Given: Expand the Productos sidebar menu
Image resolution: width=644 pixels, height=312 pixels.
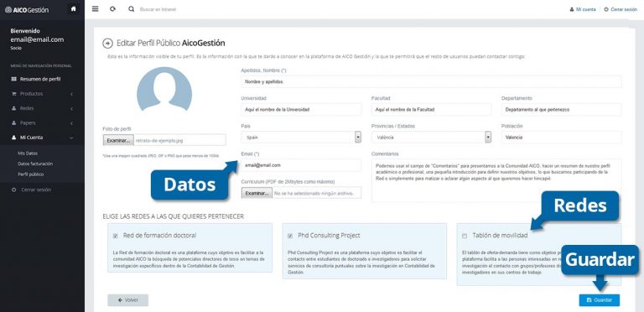Looking at the screenshot, I should point(42,94).
